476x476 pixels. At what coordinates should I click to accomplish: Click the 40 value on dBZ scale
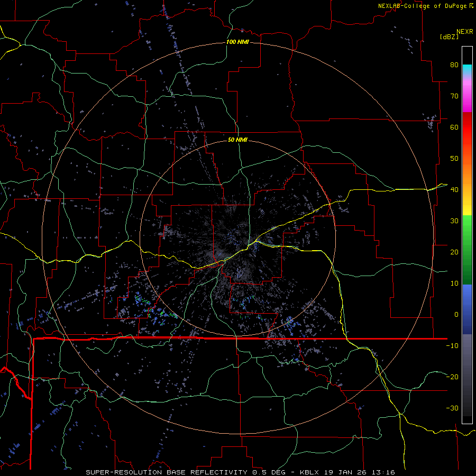(454, 190)
